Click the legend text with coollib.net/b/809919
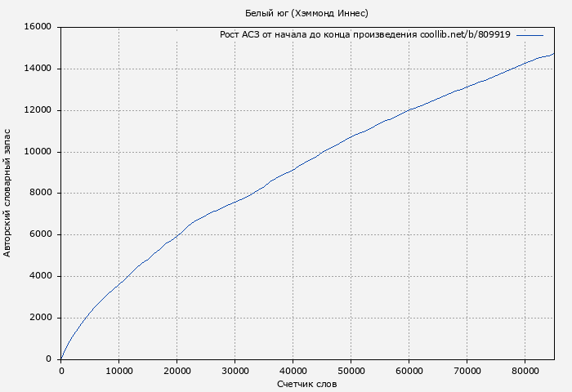The width and height of the screenshot is (572, 392). pos(365,35)
